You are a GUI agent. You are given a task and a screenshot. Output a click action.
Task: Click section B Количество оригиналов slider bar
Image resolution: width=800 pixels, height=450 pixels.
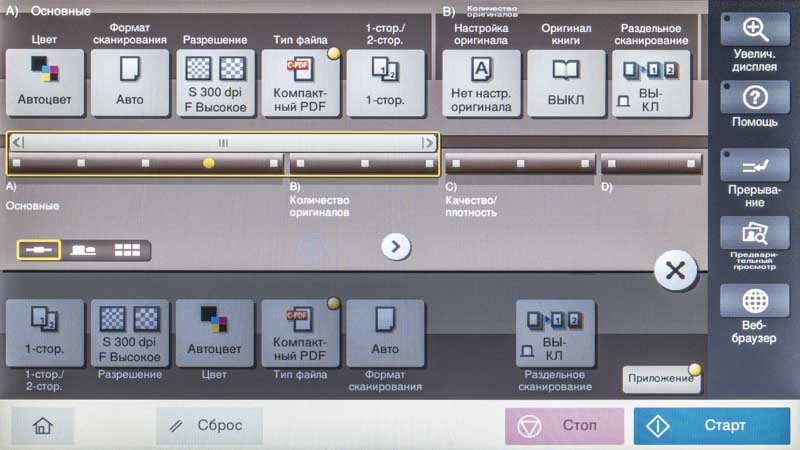(x=364, y=164)
